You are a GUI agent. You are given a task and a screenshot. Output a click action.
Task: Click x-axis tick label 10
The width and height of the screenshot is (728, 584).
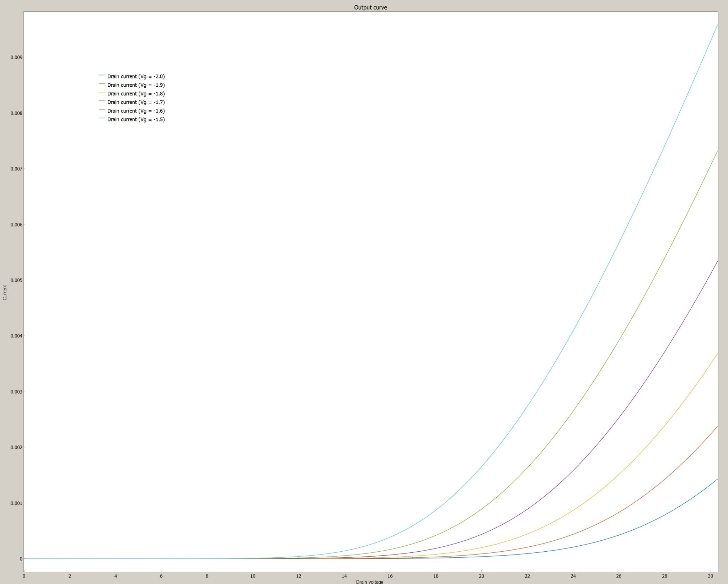click(x=253, y=576)
